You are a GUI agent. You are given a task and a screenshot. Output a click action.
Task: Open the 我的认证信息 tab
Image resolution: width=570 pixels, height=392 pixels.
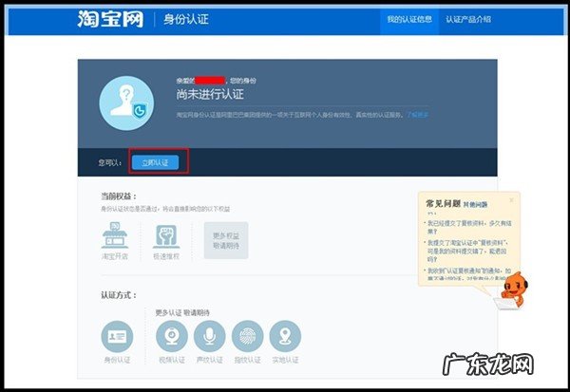point(409,19)
